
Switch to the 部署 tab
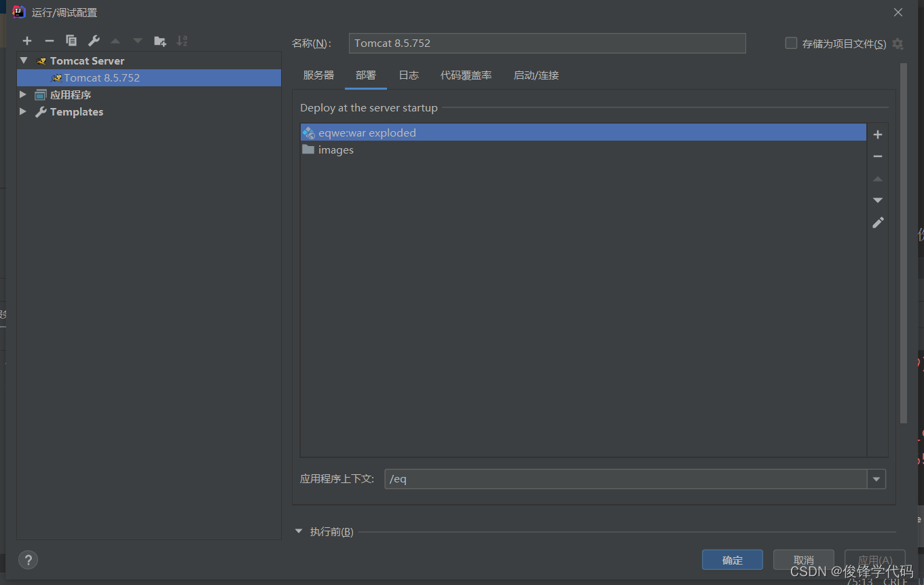(x=366, y=75)
